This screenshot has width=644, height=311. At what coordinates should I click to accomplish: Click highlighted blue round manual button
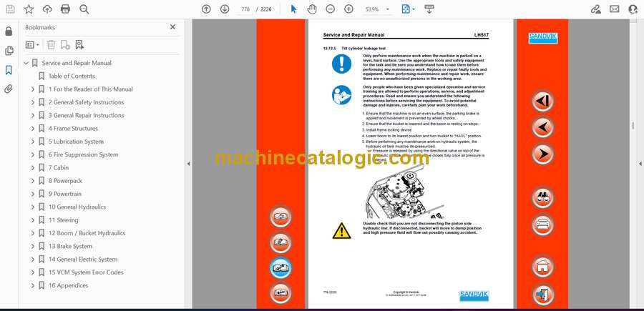pyautogui.click(x=281, y=268)
